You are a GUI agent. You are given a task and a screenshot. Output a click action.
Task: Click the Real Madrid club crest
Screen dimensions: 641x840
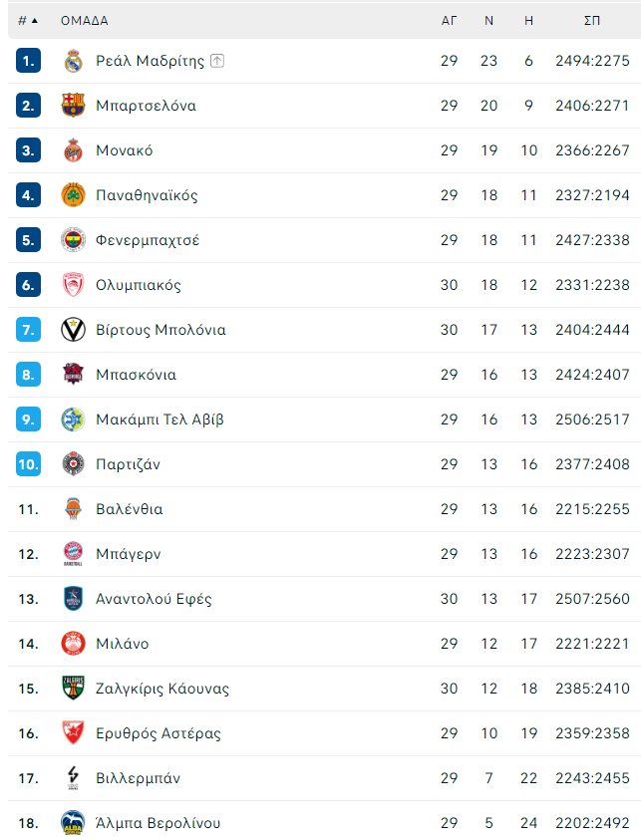point(74,61)
